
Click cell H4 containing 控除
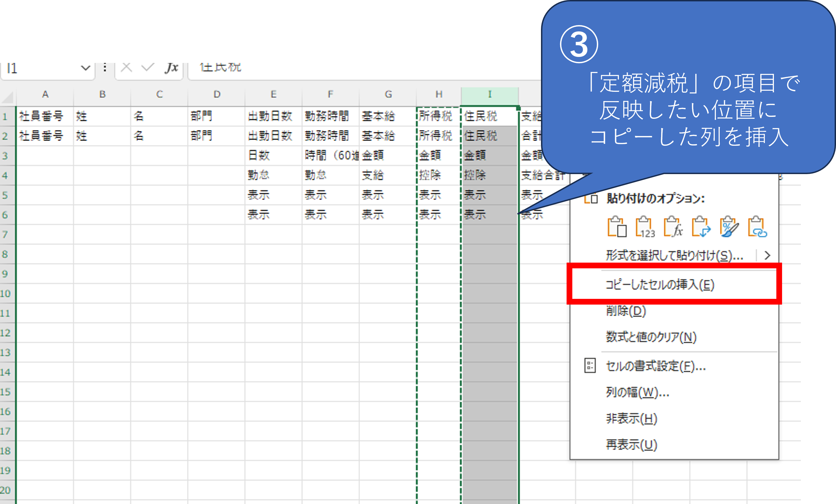click(439, 175)
